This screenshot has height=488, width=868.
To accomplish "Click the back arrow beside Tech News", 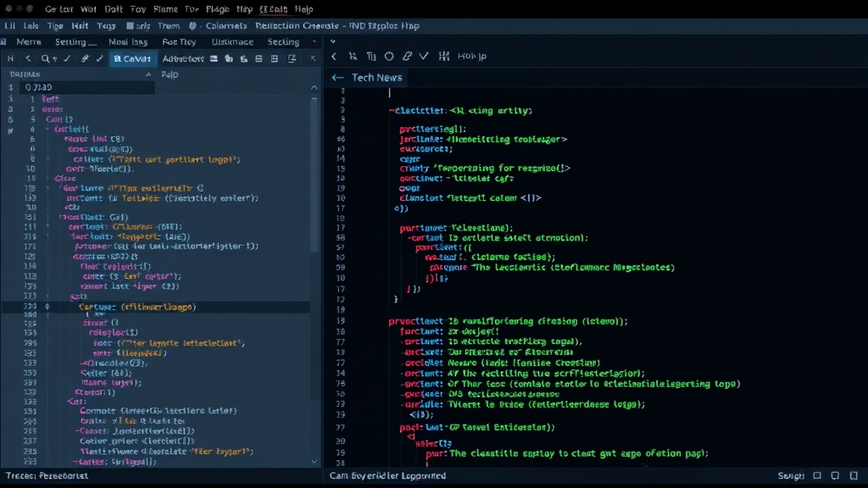I will (x=337, y=77).
